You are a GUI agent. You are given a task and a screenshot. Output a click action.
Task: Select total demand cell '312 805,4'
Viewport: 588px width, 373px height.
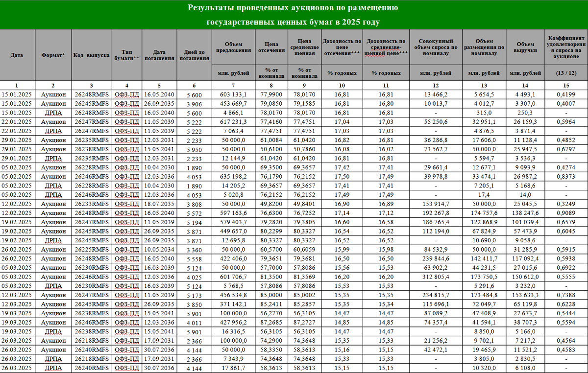point(436,277)
